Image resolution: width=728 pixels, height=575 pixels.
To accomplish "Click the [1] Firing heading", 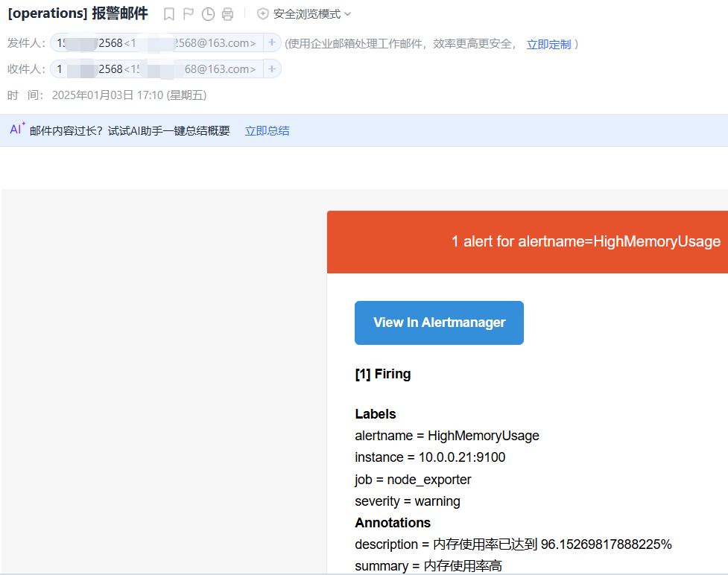I will pyautogui.click(x=382, y=374).
